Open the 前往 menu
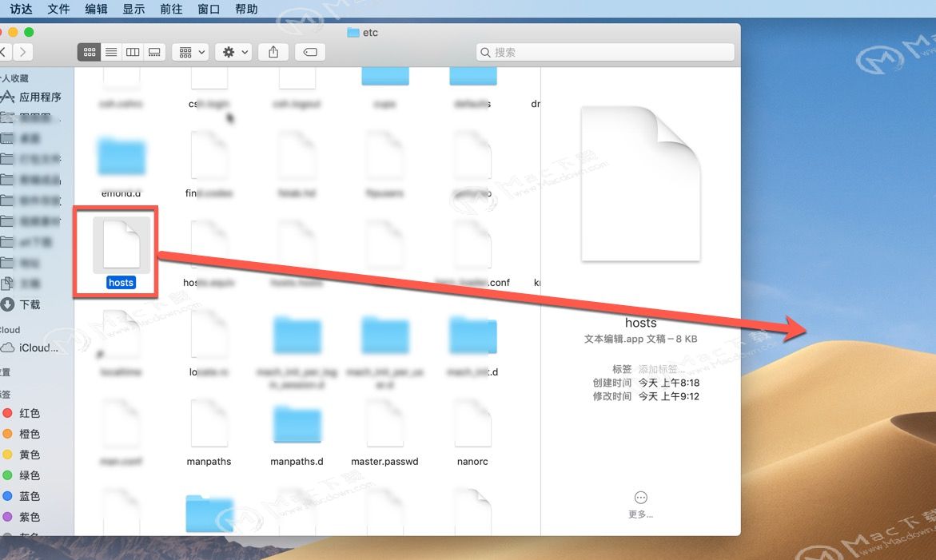The height and width of the screenshot is (560, 936). pos(171,9)
